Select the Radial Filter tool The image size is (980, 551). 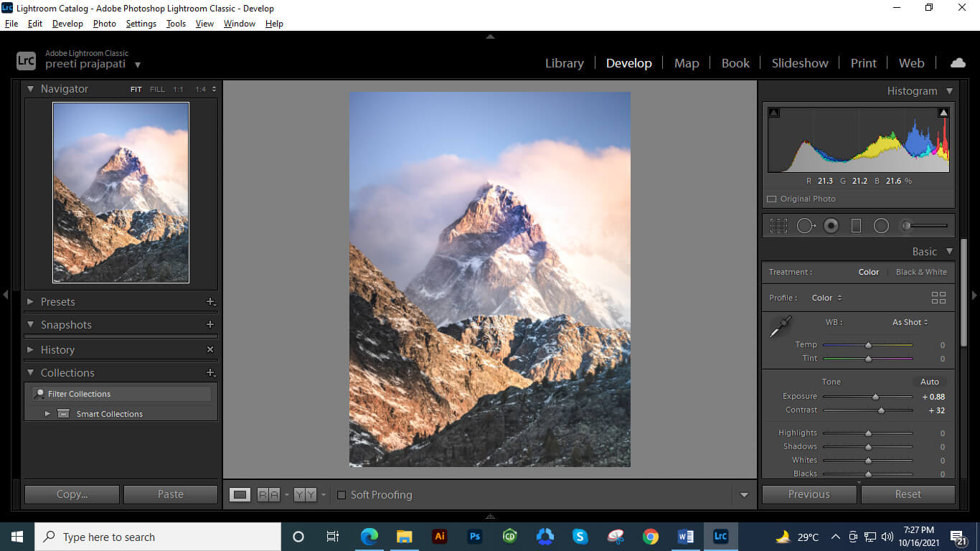coord(881,225)
